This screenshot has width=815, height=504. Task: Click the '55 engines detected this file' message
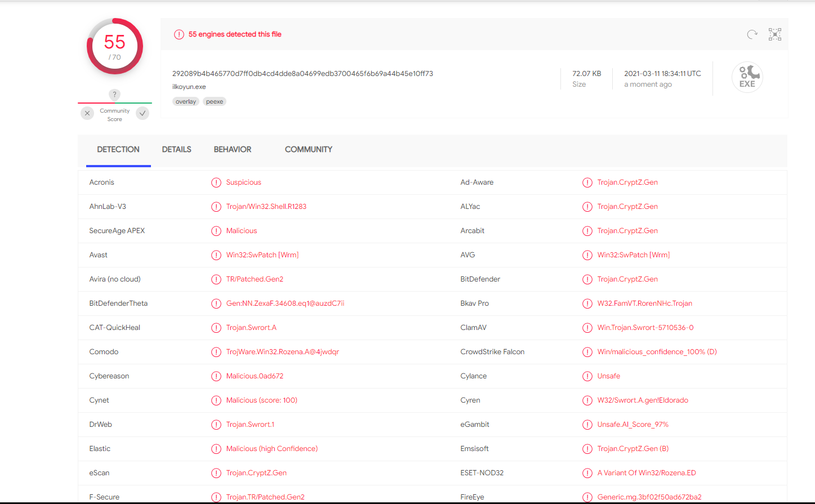pyautogui.click(x=235, y=34)
